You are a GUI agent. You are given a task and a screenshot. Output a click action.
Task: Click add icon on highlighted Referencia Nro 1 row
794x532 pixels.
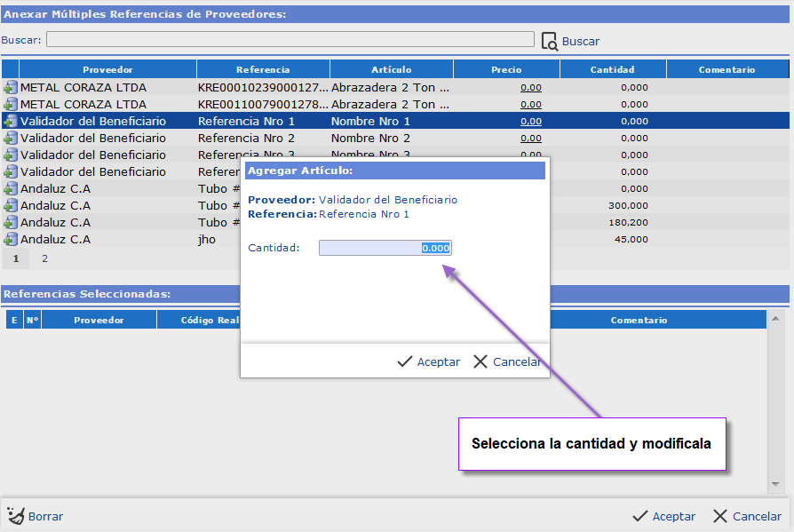(x=10, y=122)
